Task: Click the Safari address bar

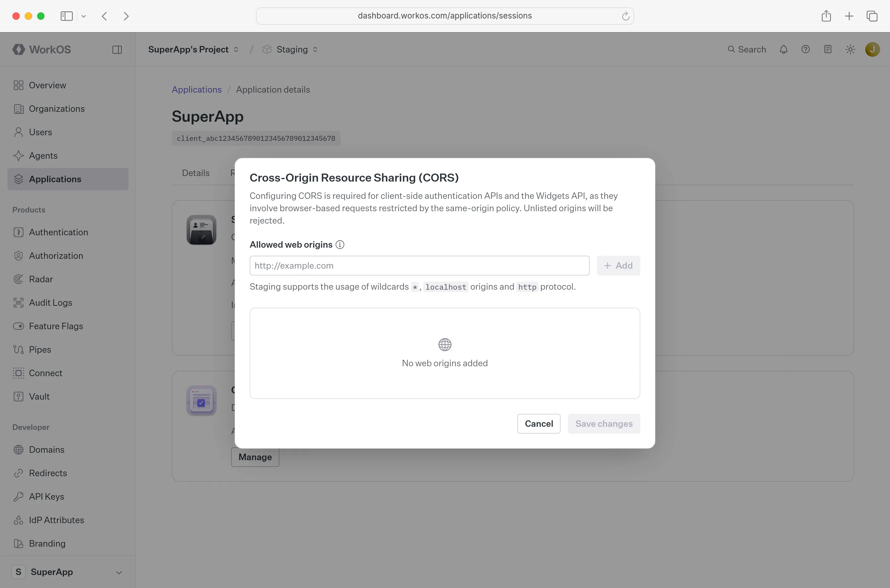Action: (x=445, y=16)
